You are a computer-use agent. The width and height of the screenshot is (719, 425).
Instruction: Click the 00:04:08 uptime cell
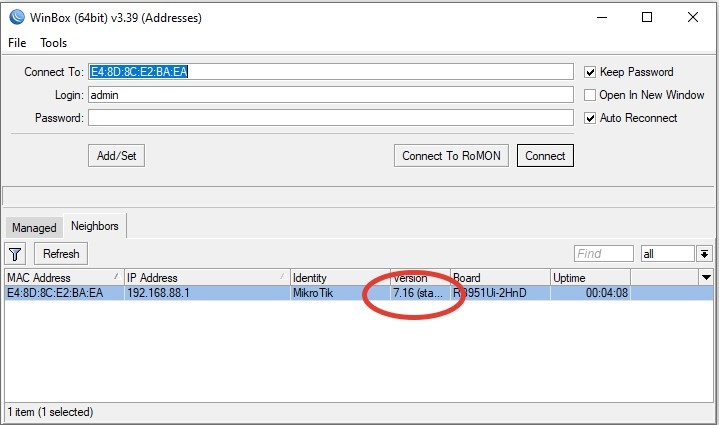590,293
